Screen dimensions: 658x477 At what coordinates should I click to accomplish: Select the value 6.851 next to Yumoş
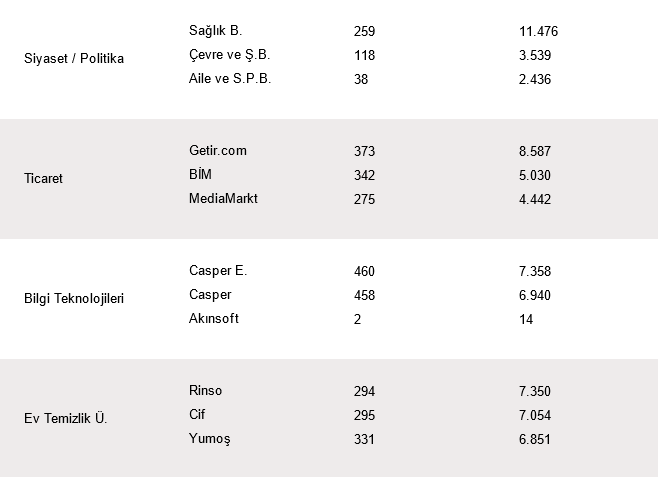[x=535, y=439]
